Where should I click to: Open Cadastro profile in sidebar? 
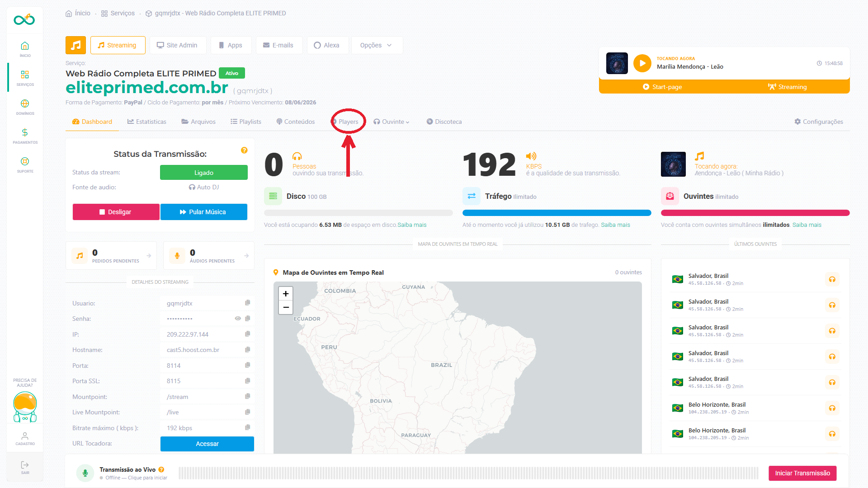[x=25, y=438]
